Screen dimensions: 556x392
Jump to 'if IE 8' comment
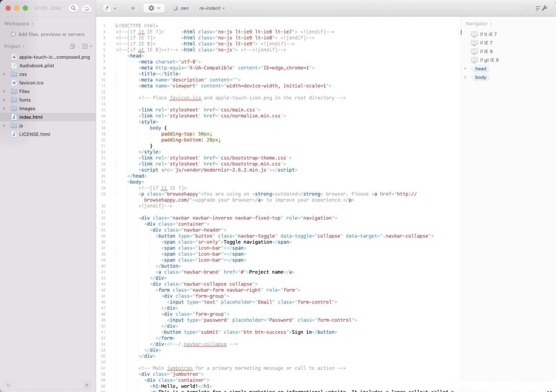tap(486, 51)
